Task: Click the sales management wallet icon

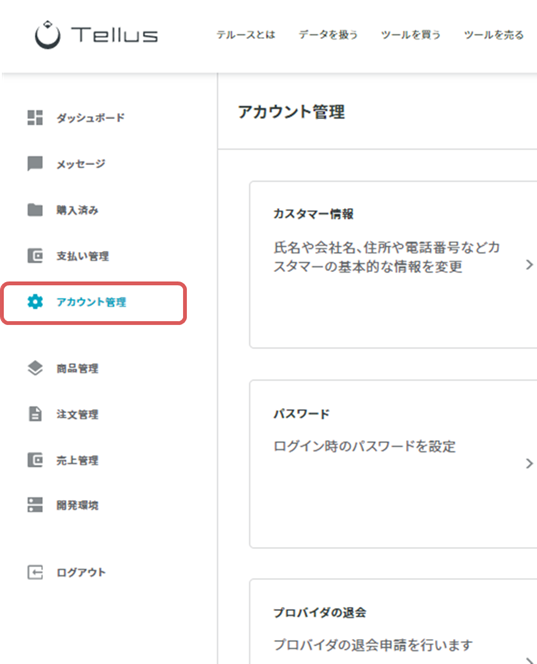Action: pyautogui.click(x=35, y=459)
